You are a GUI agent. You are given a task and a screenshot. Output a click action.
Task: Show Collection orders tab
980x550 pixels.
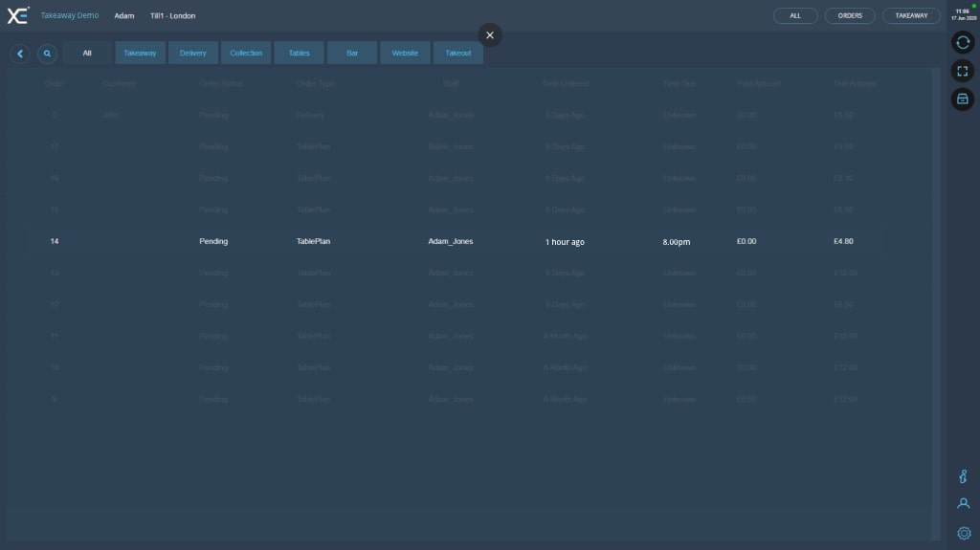pyautogui.click(x=246, y=54)
